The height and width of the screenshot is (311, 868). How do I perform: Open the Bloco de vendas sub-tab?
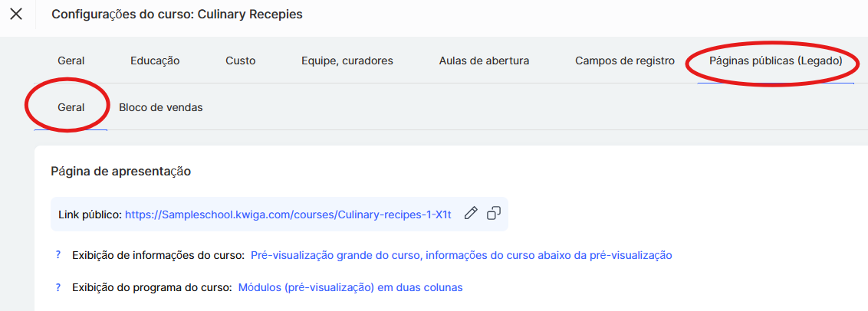click(x=161, y=107)
